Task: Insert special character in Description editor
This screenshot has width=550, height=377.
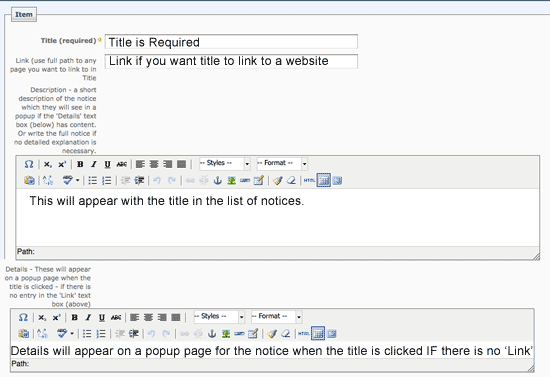Action: (x=29, y=164)
